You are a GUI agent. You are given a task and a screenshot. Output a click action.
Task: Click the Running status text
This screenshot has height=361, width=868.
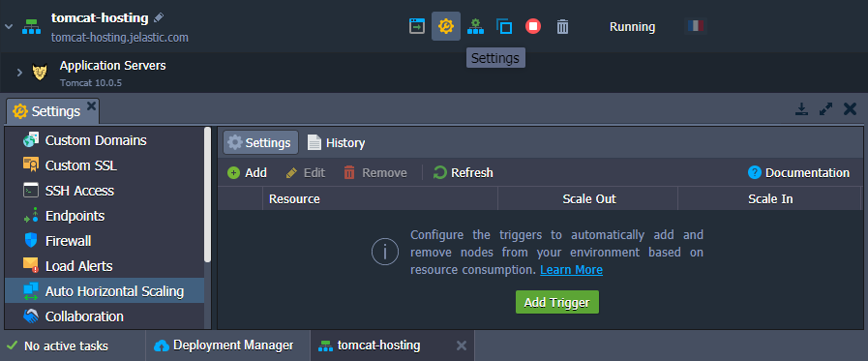click(632, 26)
